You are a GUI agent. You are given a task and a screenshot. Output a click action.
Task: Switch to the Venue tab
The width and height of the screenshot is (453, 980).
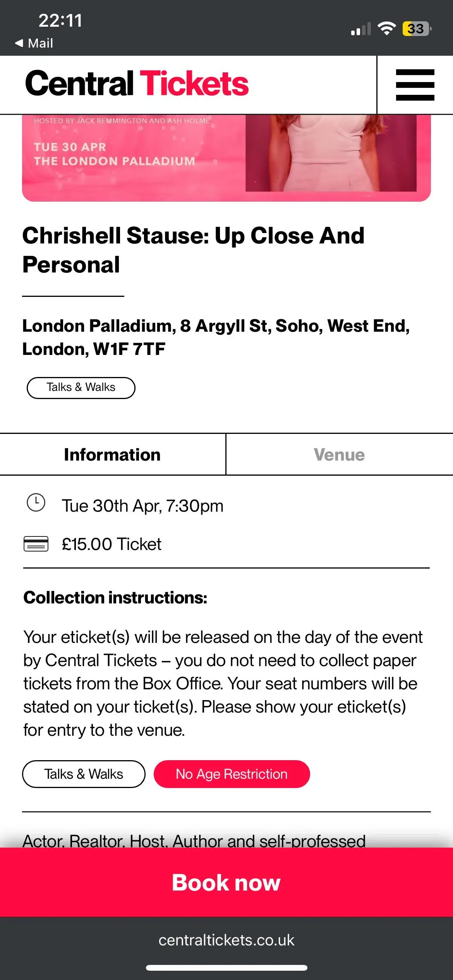[x=339, y=454]
